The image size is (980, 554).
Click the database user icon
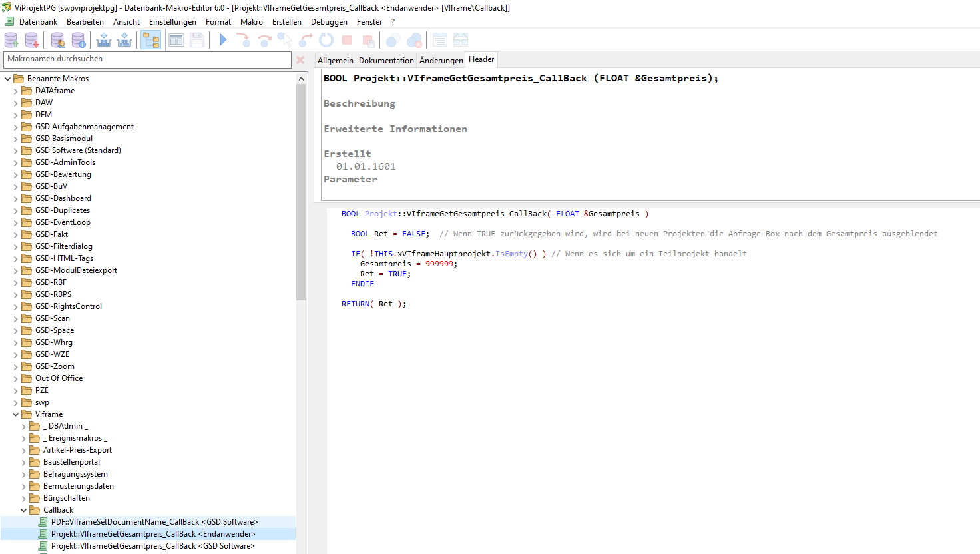click(58, 40)
